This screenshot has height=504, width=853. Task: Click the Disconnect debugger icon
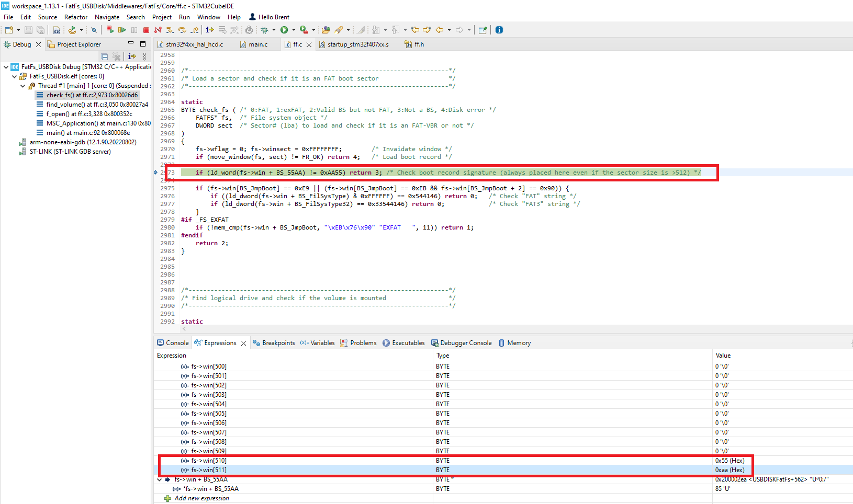click(x=158, y=30)
